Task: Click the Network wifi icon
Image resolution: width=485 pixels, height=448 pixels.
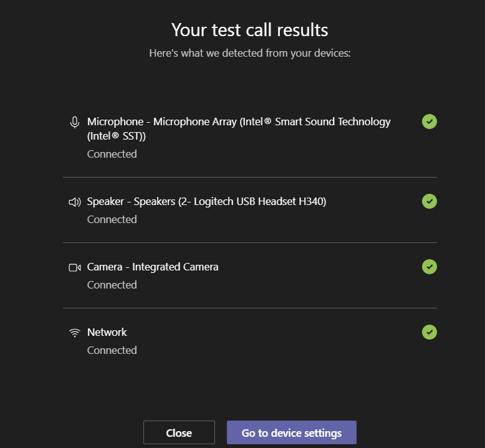Action: click(75, 333)
